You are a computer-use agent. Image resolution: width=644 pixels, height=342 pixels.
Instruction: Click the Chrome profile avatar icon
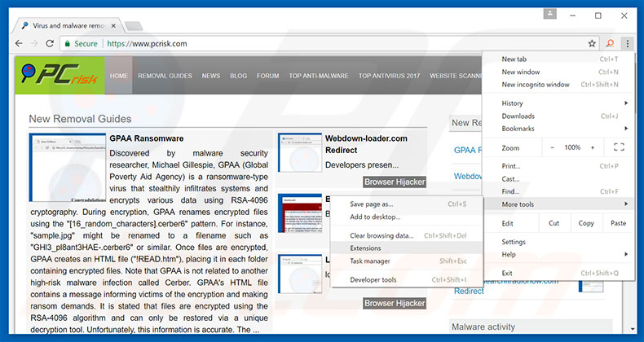click(549, 15)
